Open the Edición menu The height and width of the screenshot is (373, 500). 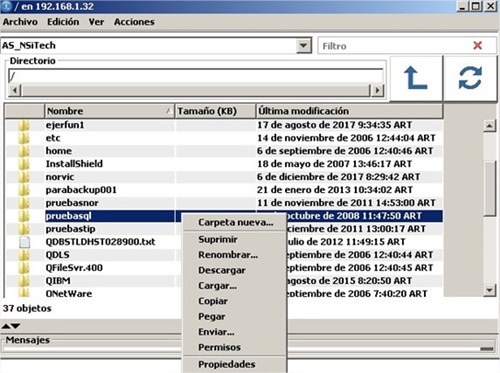[x=63, y=22]
